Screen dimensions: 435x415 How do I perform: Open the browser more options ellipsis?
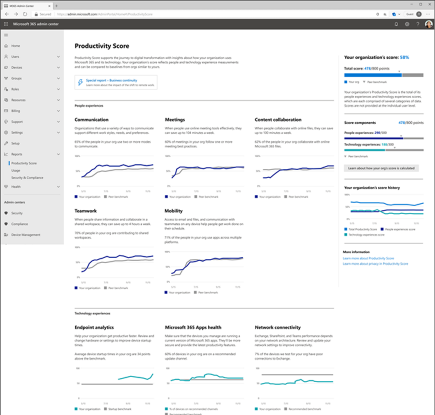pyautogui.click(x=428, y=14)
